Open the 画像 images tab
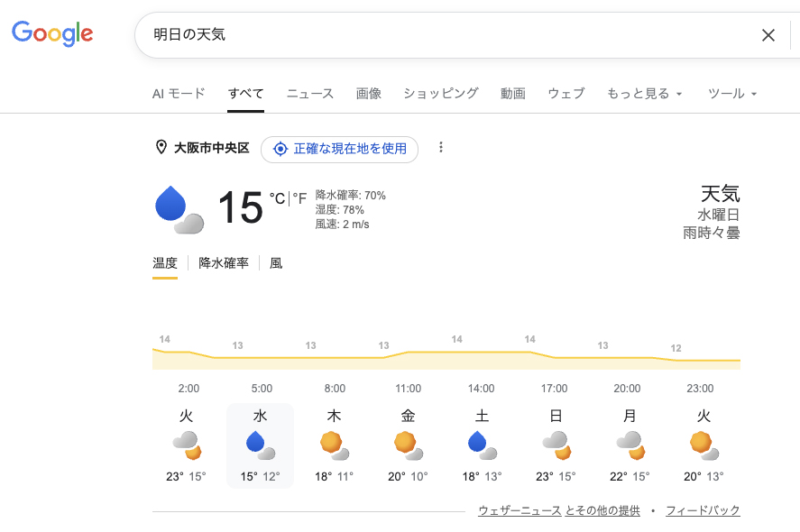Screen dimensions: 800x532 pos(369,94)
